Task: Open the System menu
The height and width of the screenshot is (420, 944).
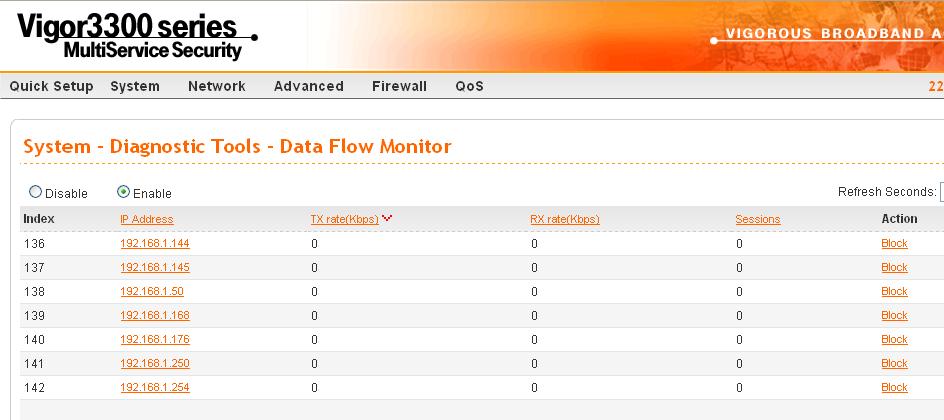Action: click(135, 86)
